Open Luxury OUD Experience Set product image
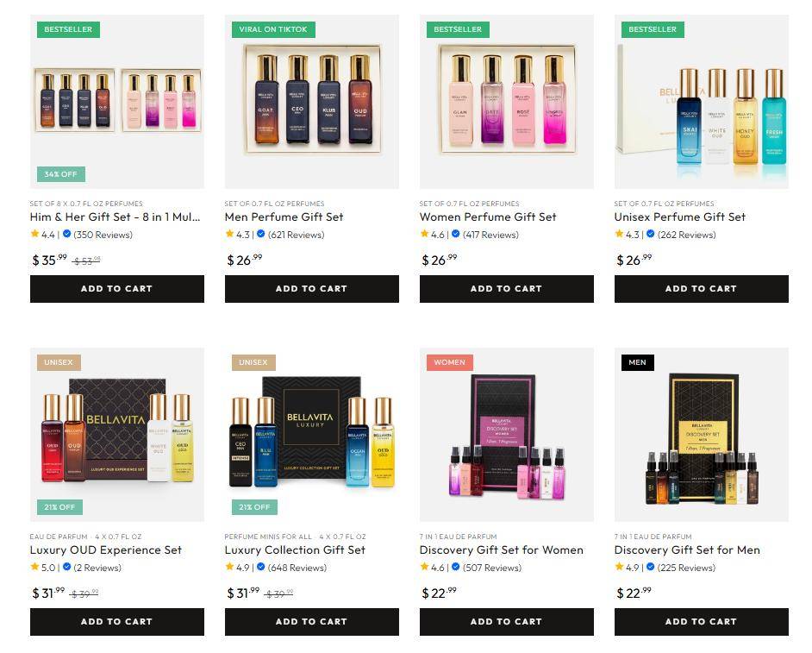This screenshot has height=653, width=812. coord(117,434)
